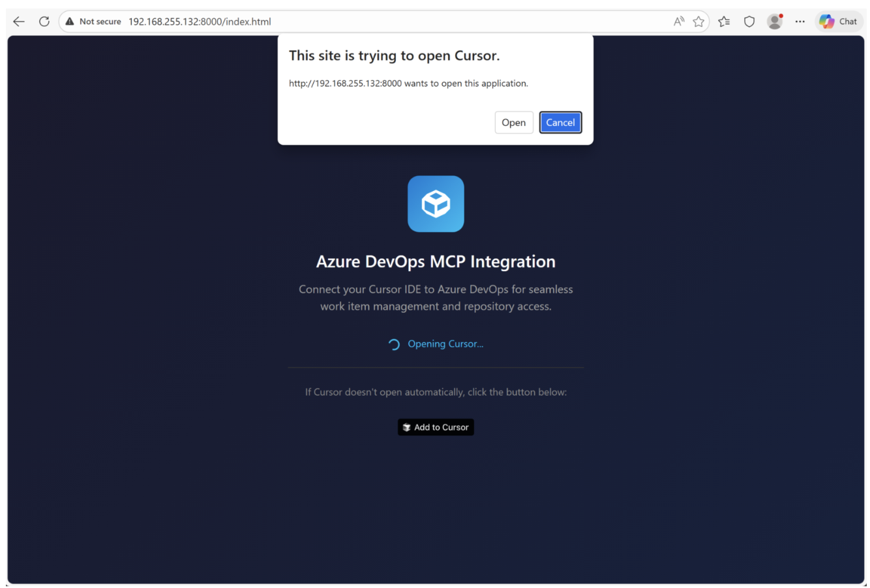Click Open in the Cursor dialog
Image resolution: width=870 pixels, height=588 pixels.
513,123
